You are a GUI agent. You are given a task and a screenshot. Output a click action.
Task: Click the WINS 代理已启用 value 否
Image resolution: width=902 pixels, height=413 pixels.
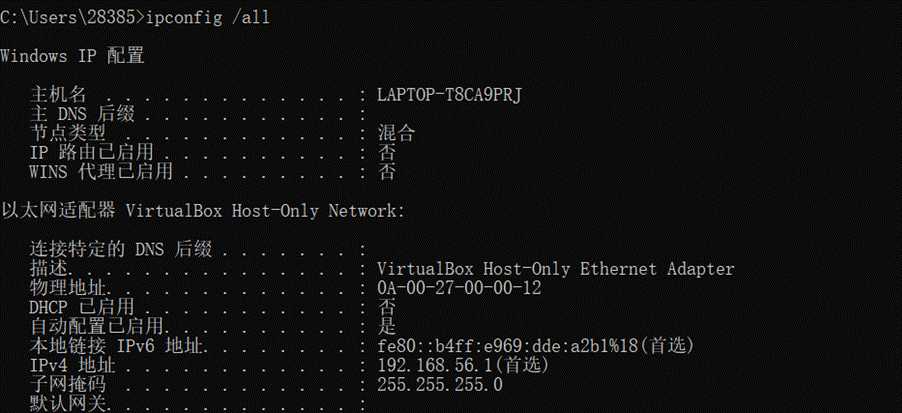[x=387, y=171]
